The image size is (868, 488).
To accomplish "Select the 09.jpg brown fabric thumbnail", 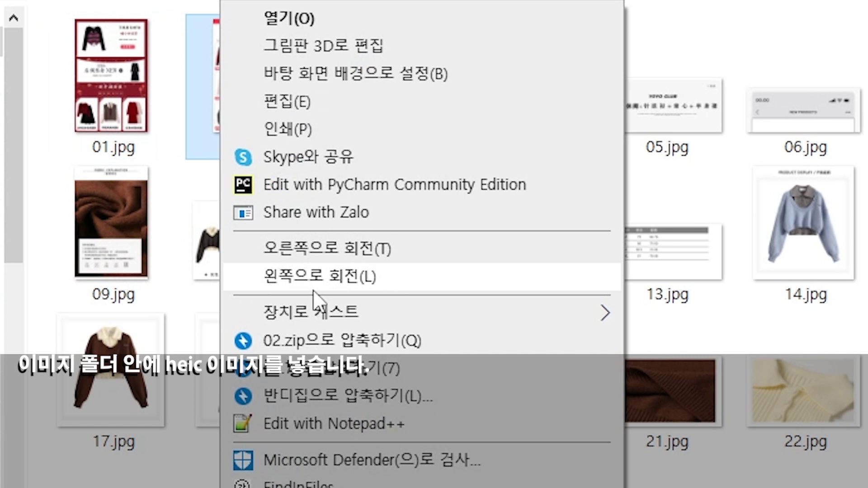I will click(111, 222).
